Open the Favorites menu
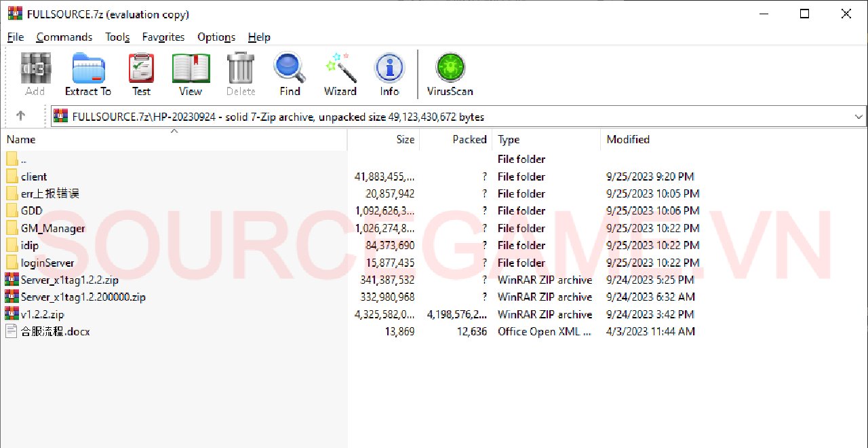 pyautogui.click(x=163, y=37)
